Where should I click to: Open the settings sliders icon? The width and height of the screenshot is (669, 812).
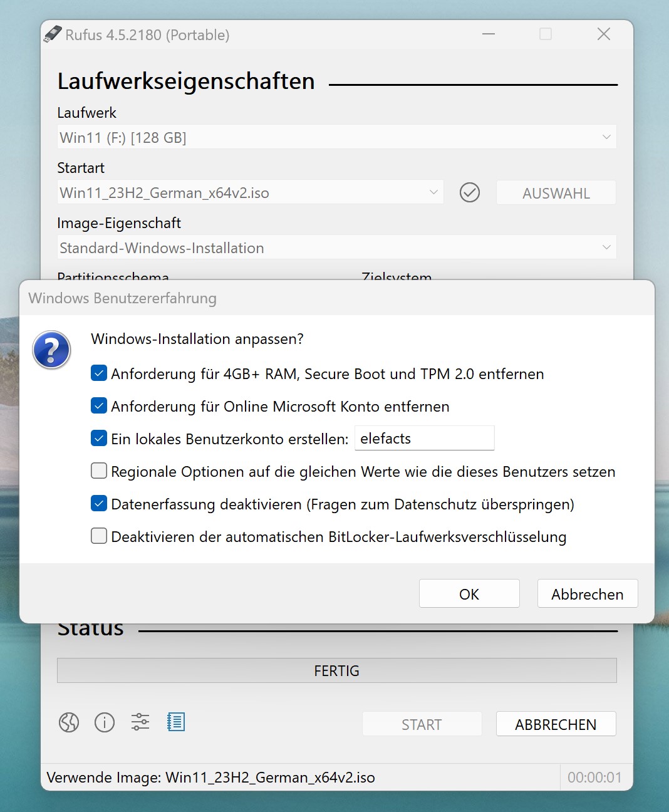tap(140, 722)
